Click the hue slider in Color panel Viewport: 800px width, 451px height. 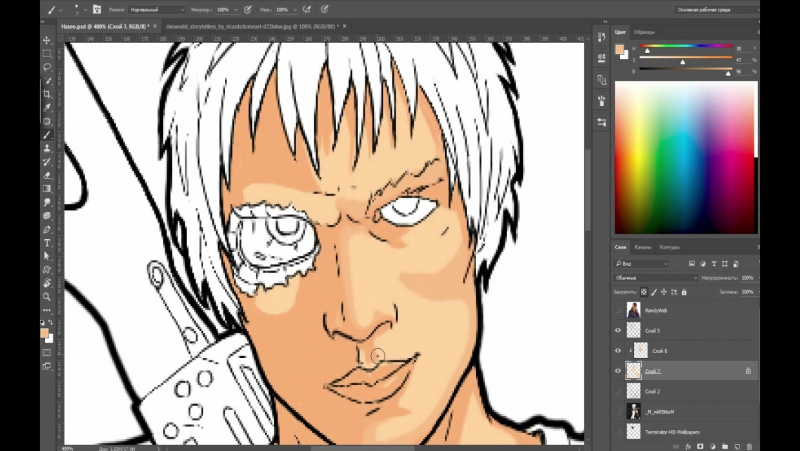pos(686,46)
